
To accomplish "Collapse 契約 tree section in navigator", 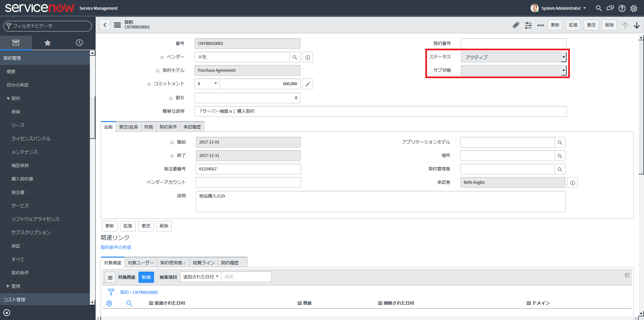I will 8,99.
